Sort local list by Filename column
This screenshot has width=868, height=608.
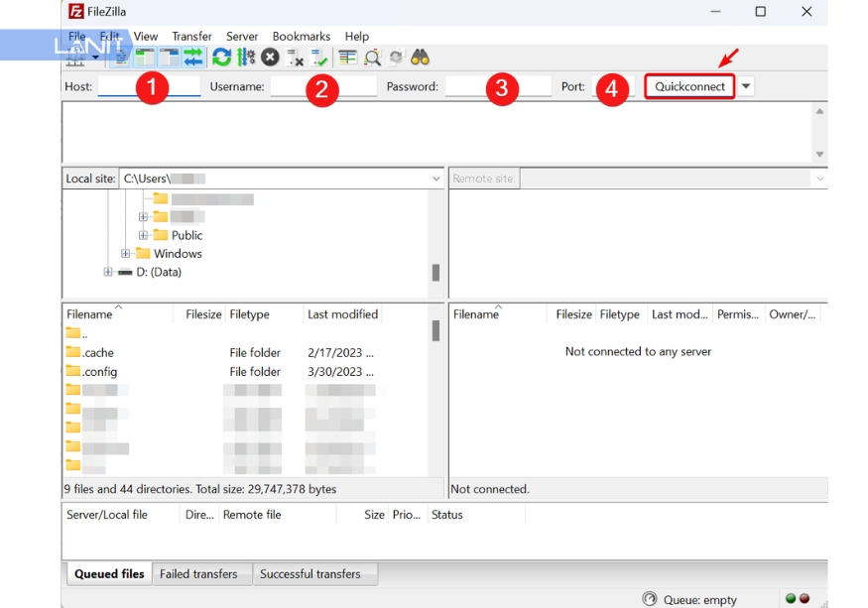click(x=117, y=314)
